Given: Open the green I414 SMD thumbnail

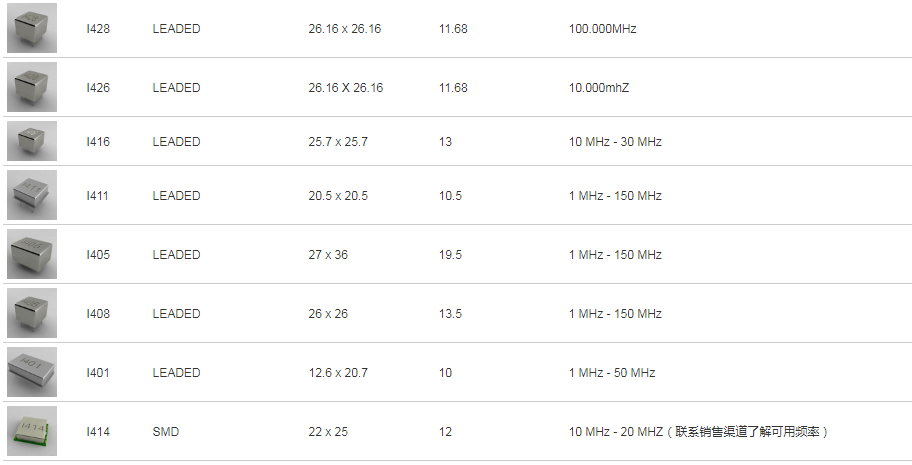Looking at the screenshot, I should [32, 431].
